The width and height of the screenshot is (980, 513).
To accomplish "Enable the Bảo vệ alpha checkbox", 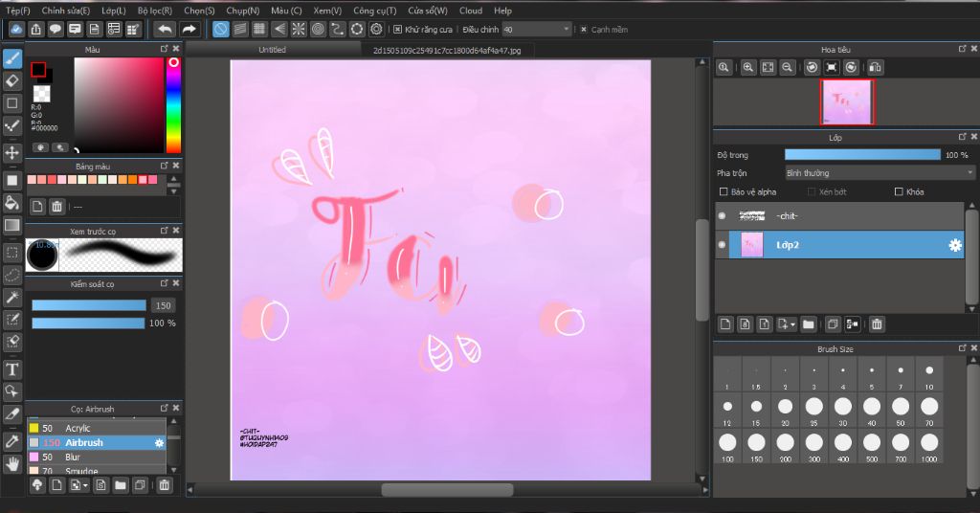I will click(724, 191).
